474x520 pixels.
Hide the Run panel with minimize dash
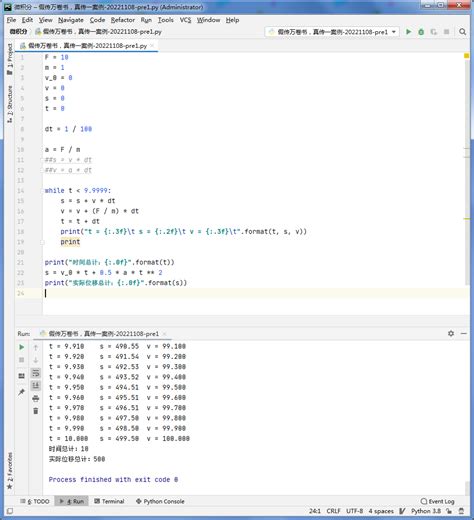(464, 333)
